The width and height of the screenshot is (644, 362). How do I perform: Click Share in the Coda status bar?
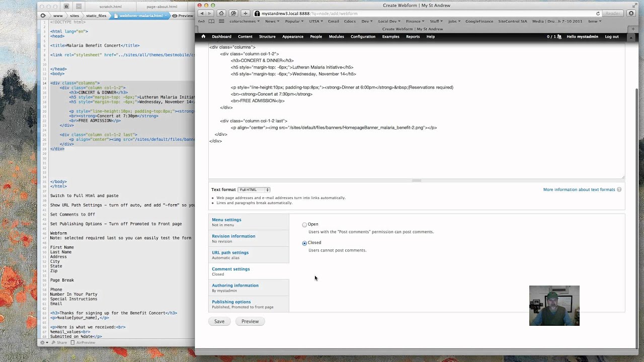click(x=59, y=342)
